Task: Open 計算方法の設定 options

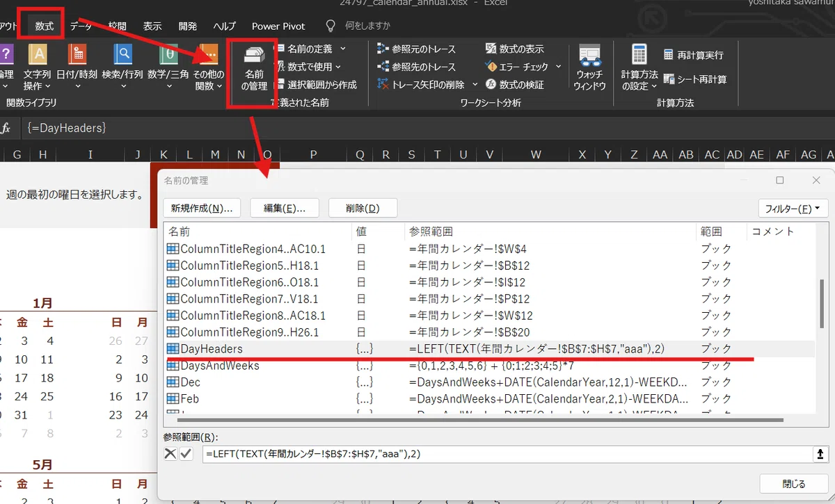Action: (639, 67)
